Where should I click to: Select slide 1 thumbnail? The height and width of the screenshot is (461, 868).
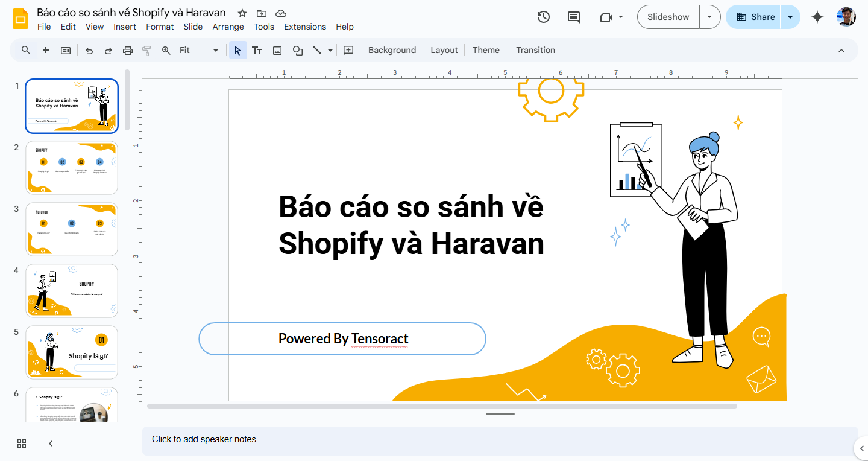point(72,106)
